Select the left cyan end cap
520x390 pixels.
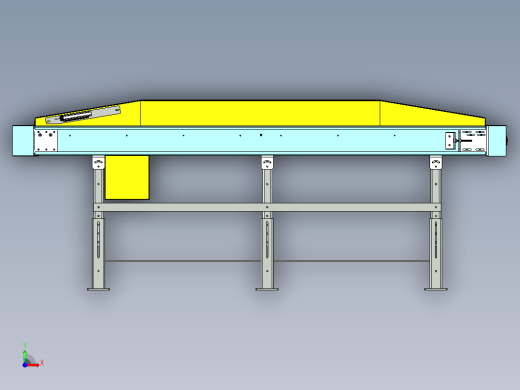point(23,141)
